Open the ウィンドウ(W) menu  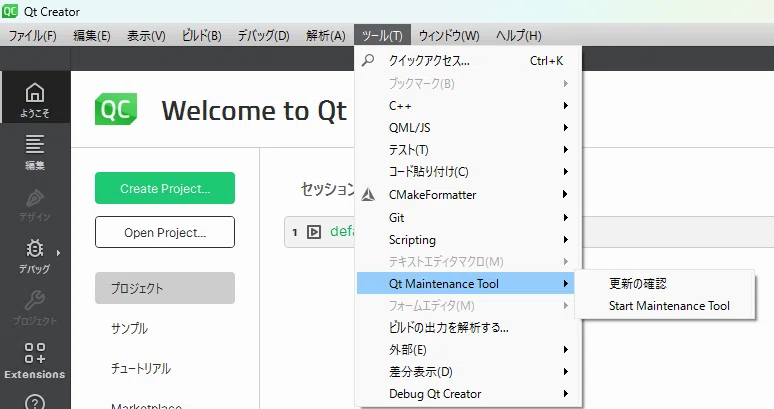point(449,36)
